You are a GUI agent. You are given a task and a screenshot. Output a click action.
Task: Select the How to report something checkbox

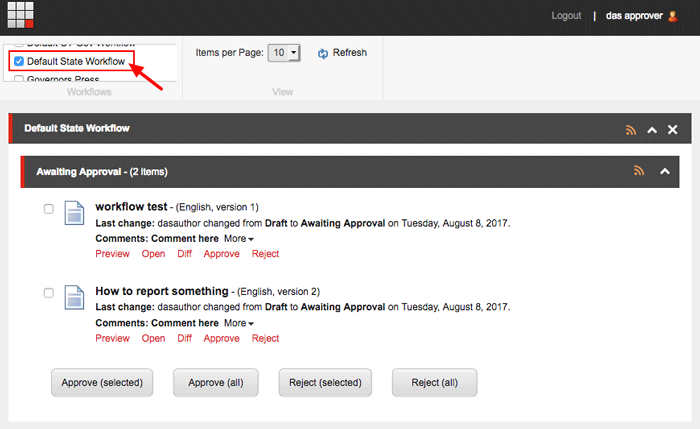[49, 293]
